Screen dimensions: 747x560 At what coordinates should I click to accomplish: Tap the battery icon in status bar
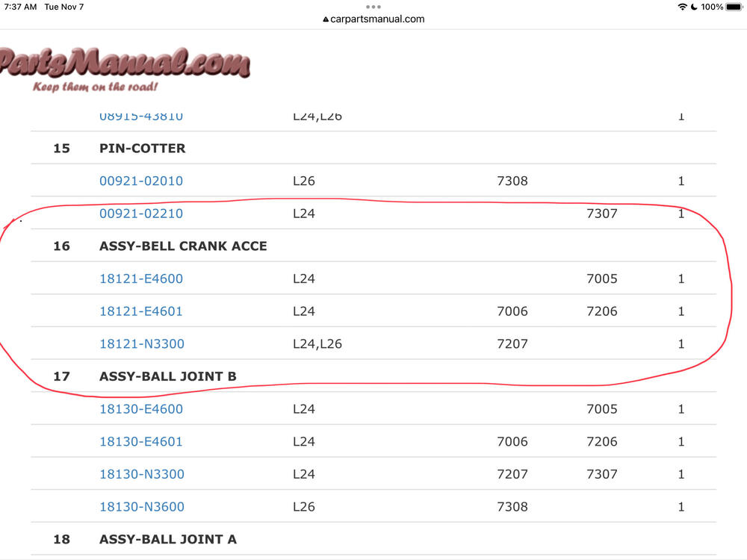point(734,7)
